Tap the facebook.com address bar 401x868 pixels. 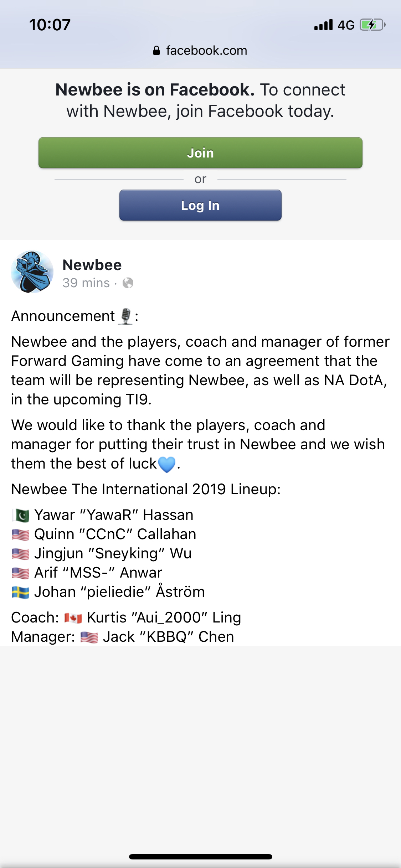(x=206, y=51)
